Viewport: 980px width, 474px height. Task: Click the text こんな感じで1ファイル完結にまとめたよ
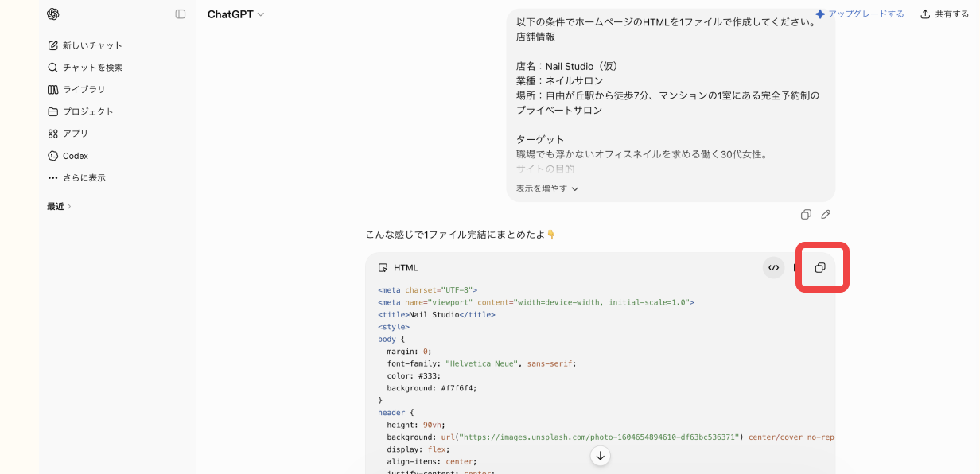[x=456, y=235]
